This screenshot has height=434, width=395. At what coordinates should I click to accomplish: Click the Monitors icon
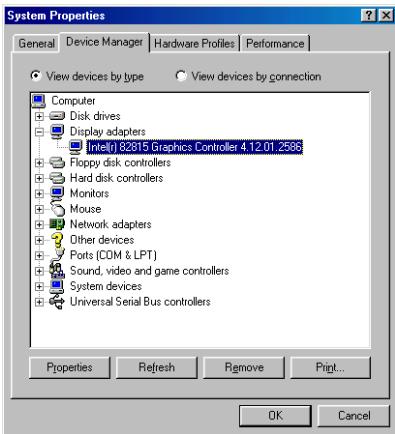(x=57, y=193)
